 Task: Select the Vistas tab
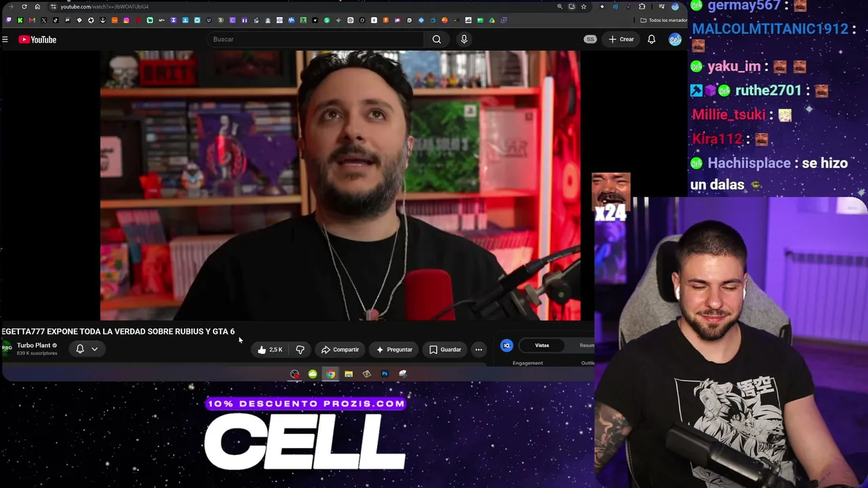(542, 346)
